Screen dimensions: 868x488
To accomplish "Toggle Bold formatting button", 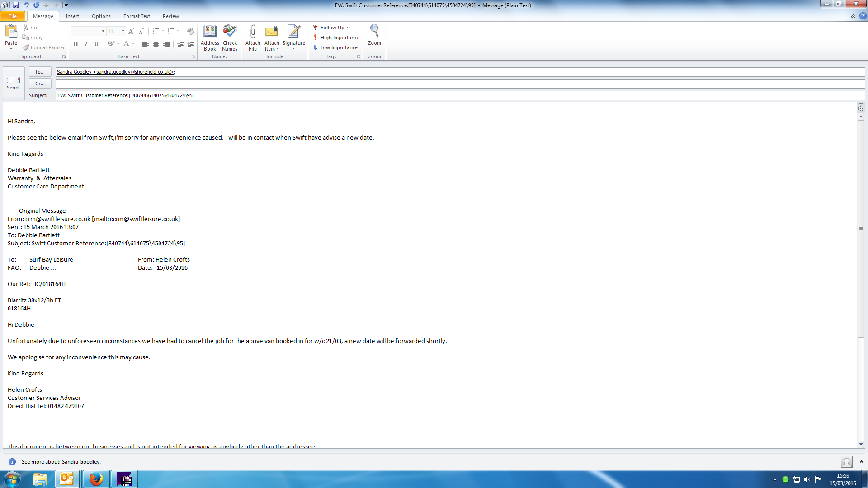I will tap(75, 44).
